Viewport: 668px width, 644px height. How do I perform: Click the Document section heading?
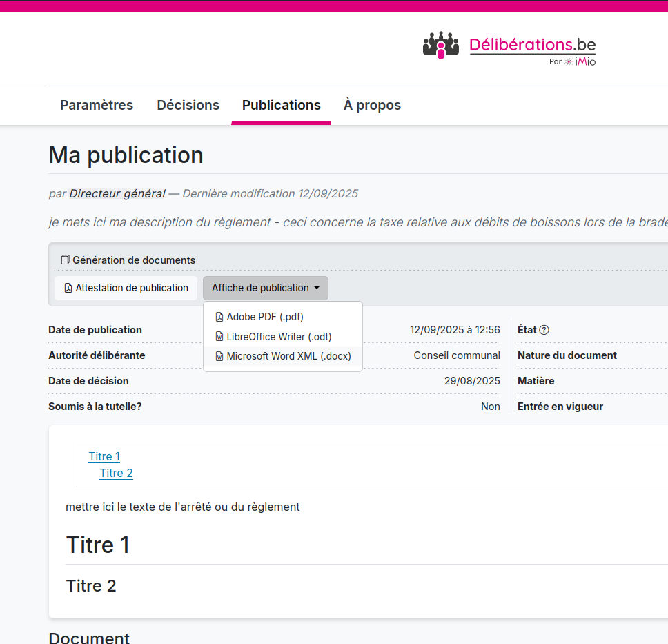coord(89,638)
